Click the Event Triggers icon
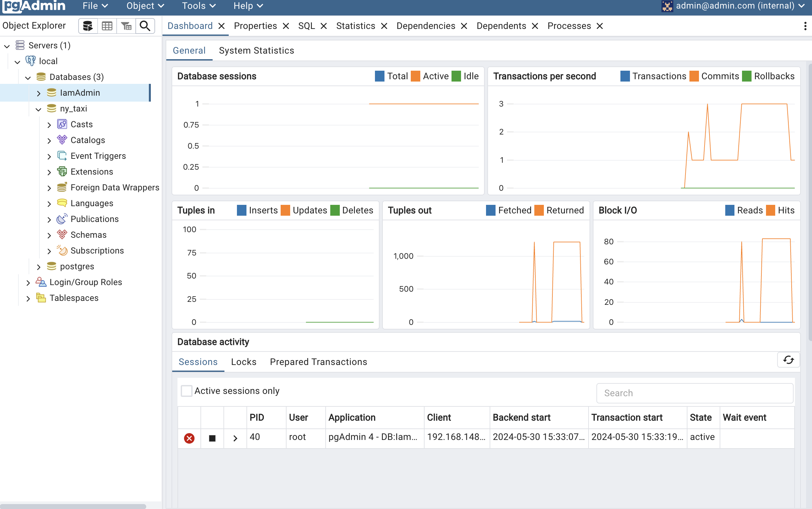 click(62, 156)
